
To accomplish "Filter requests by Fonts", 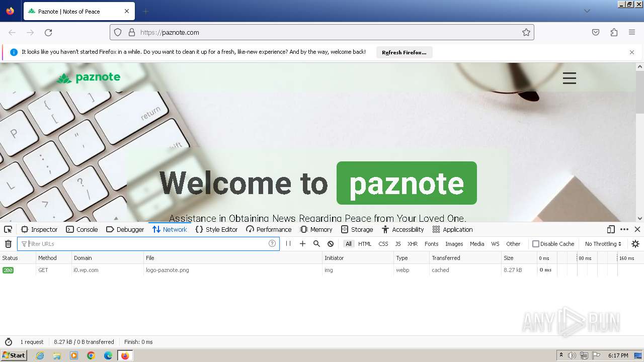I will [x=432, y=244].
